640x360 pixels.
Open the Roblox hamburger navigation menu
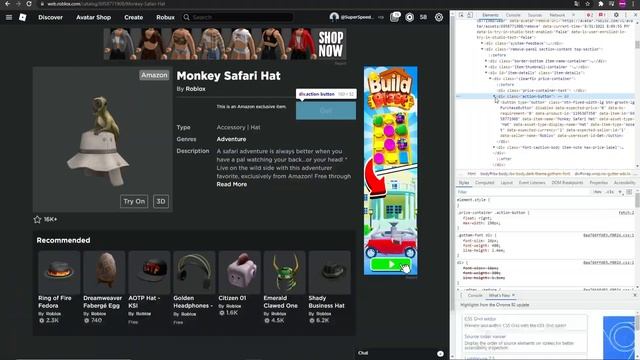pos(9,17)
